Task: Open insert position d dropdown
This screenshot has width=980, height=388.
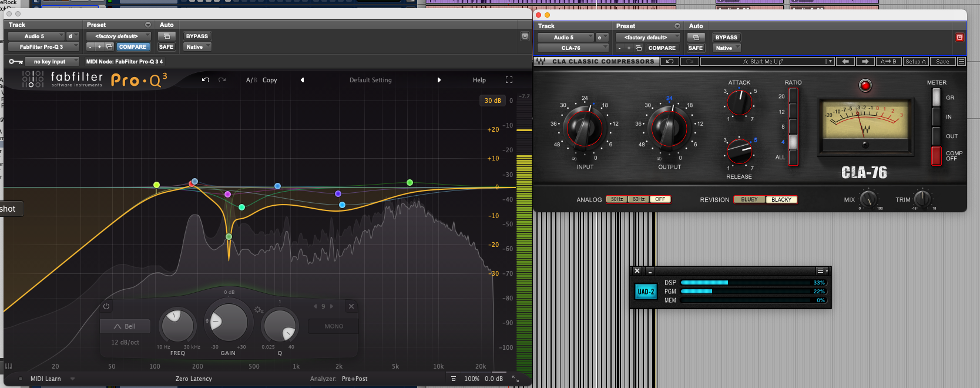Action: (72, 36)
